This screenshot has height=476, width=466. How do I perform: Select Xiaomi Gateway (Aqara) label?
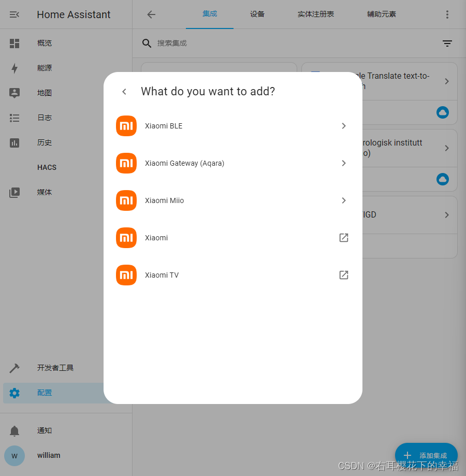click(184, 163)
